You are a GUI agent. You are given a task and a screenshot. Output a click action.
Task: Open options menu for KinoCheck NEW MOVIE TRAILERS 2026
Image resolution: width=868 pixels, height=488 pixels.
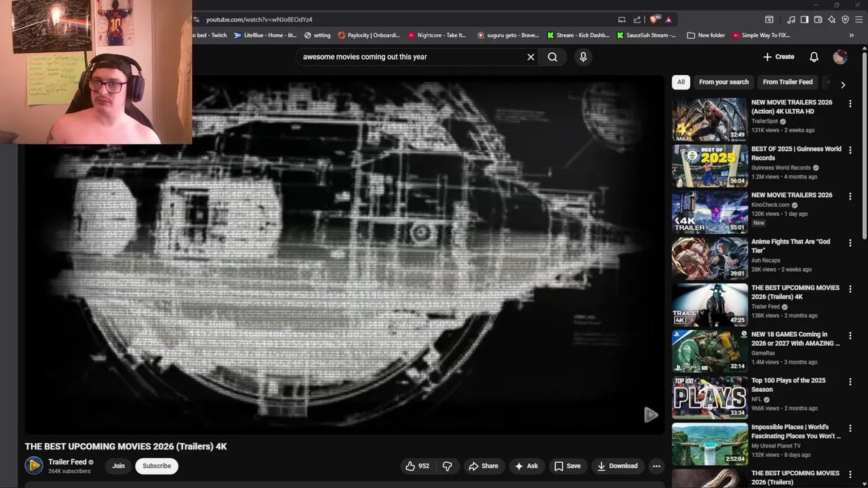tap(850, 196)
